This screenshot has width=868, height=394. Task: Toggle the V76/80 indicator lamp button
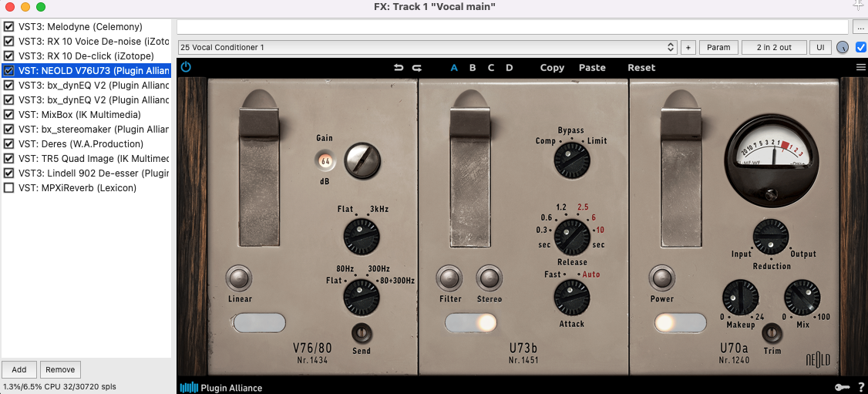click(x=259, y=322)
